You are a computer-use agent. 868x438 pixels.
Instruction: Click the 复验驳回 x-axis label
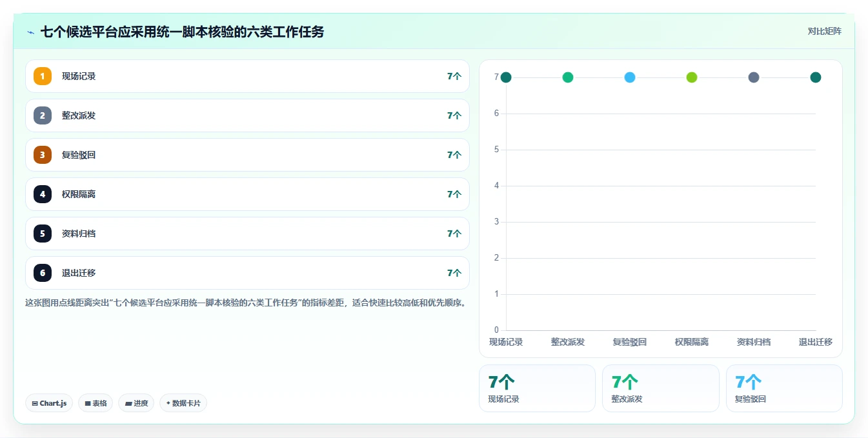[630, 342]
